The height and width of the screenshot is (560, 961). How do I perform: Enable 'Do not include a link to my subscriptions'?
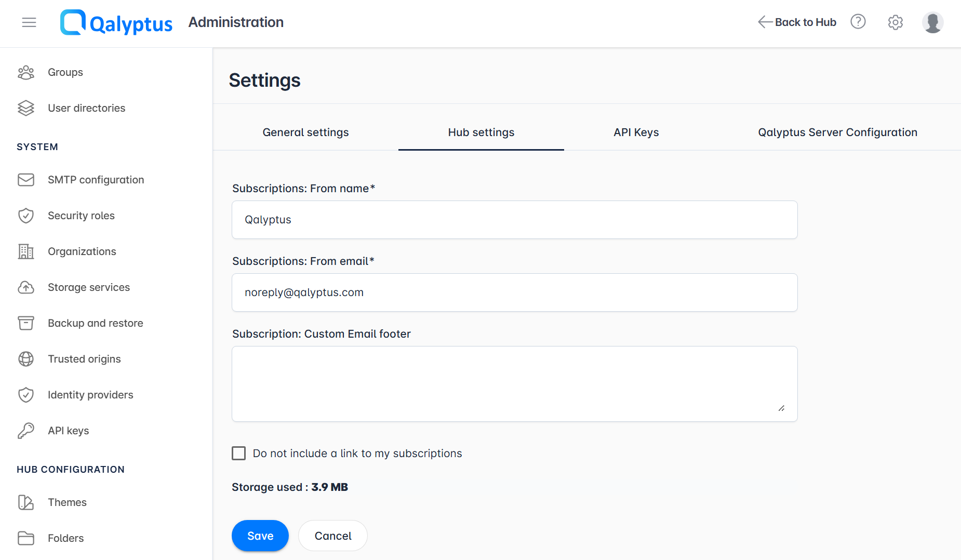click(x=238, y=453)
